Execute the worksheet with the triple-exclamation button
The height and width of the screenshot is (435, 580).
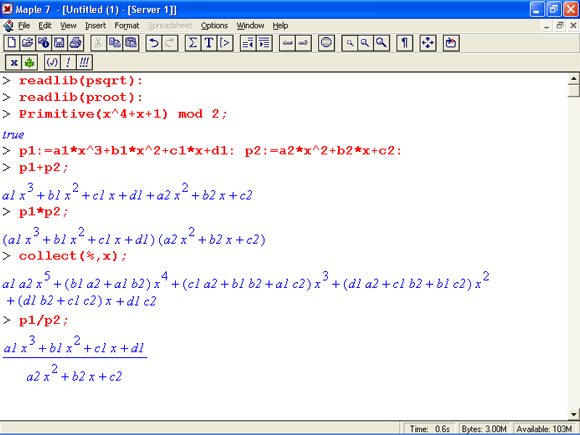coord(84,63)
